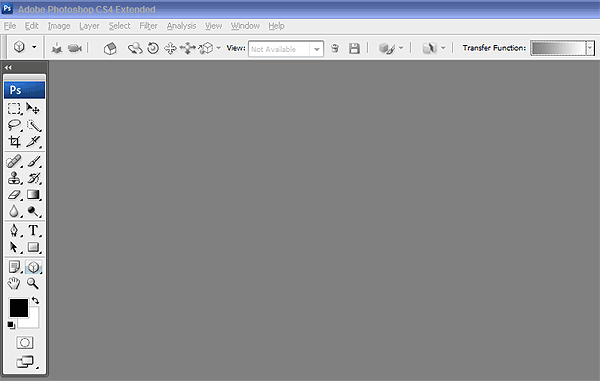Image resolution: width=600 pixels, height=381 pixels.
Task: Select the Clone Stamp tool
Action: [14, 178]
